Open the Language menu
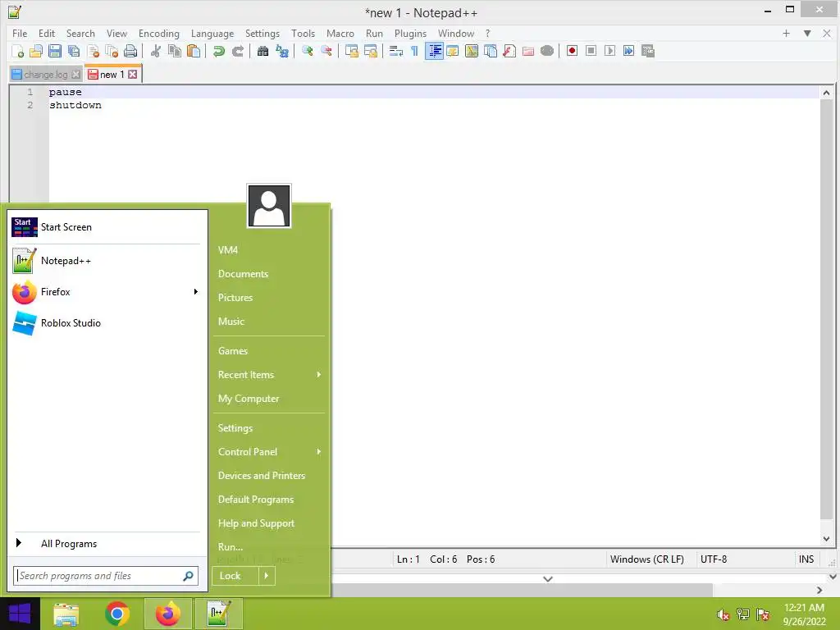The width and height of the screenshot is (840, 630). pos(212,33)
